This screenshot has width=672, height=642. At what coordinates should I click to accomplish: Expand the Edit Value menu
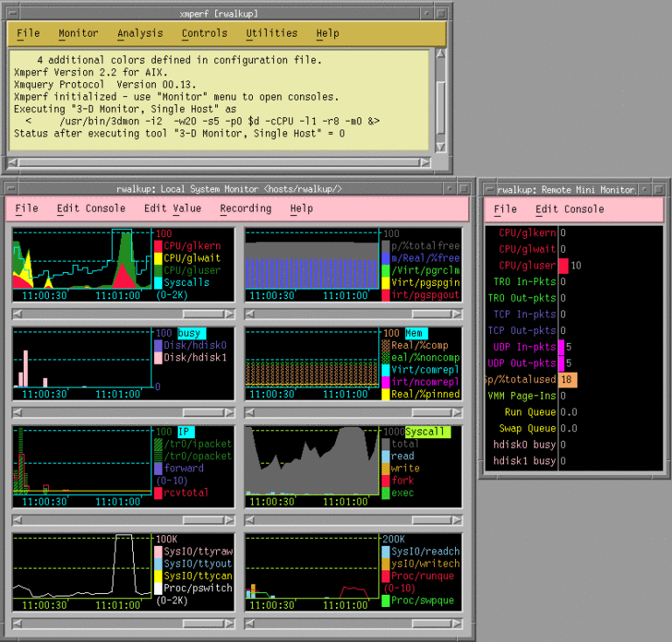click(x=172, y=208)
